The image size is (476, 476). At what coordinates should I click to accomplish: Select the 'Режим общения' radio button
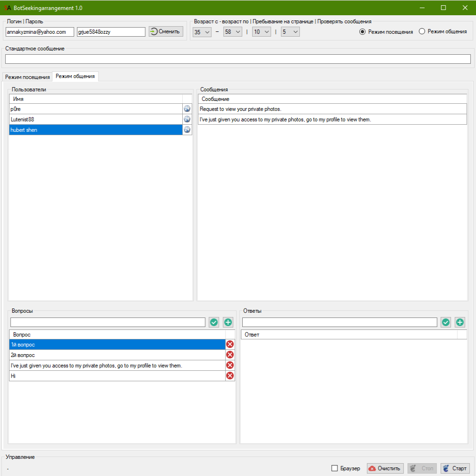click(x=422, y=32)
